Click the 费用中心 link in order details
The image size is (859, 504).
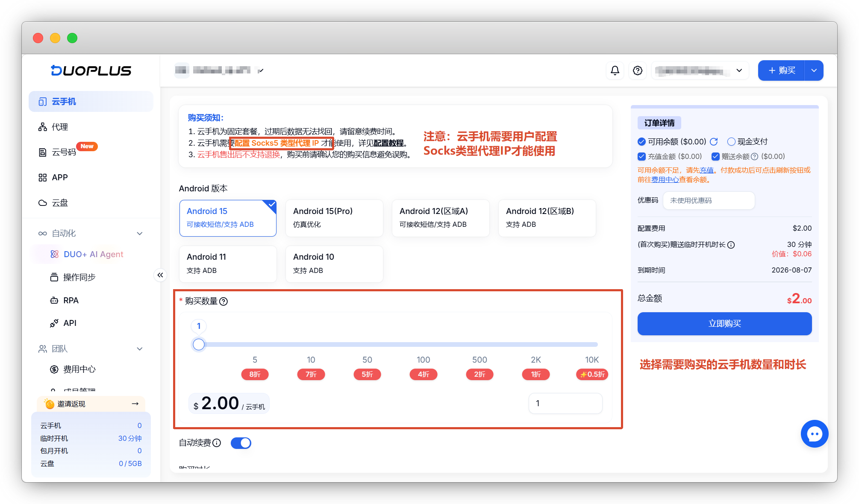click(x=665, y=180)
